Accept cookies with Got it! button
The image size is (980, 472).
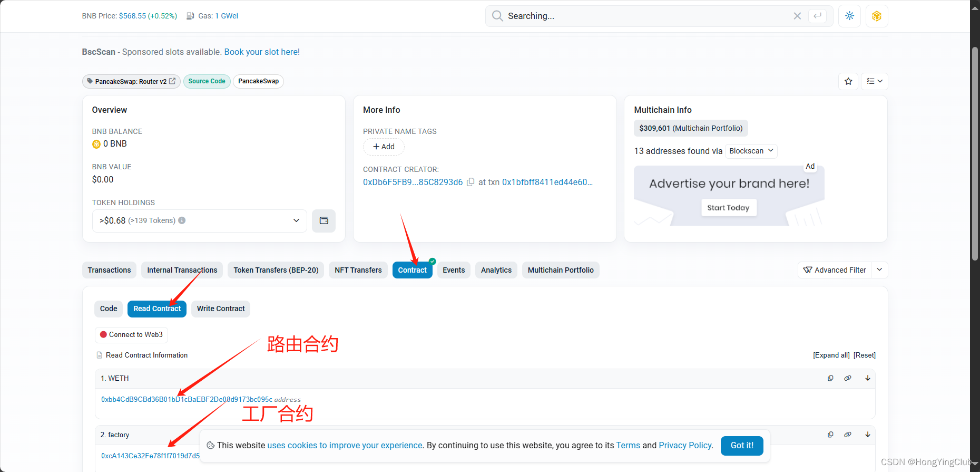point(742,446)
